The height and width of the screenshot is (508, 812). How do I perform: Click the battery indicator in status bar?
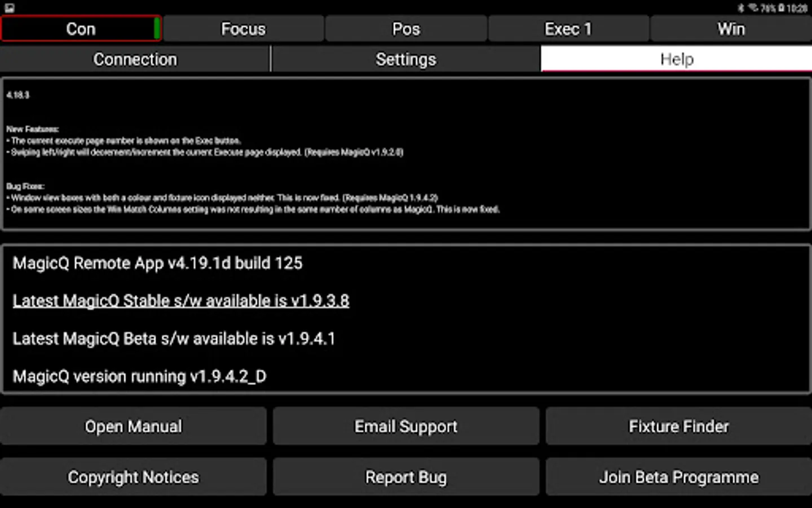782,8
